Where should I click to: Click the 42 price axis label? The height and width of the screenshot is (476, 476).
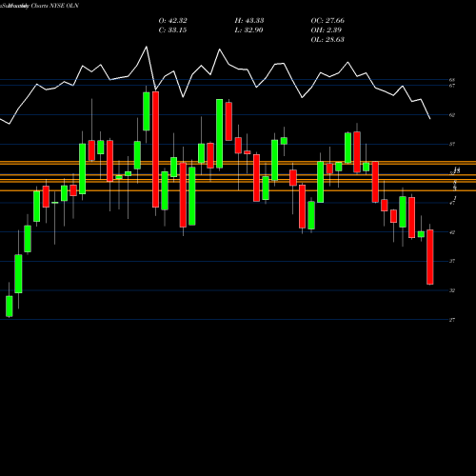(x=452, y=232)
